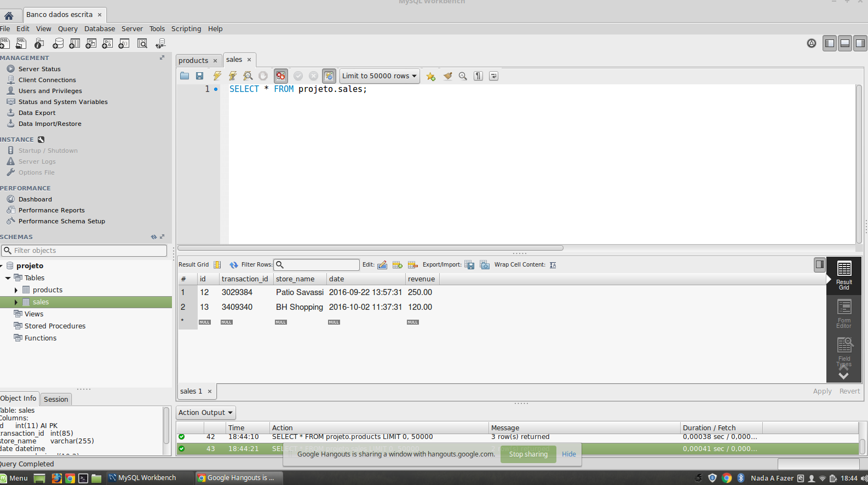
Task: Open the Scripting menu
Action: (186, 29)
